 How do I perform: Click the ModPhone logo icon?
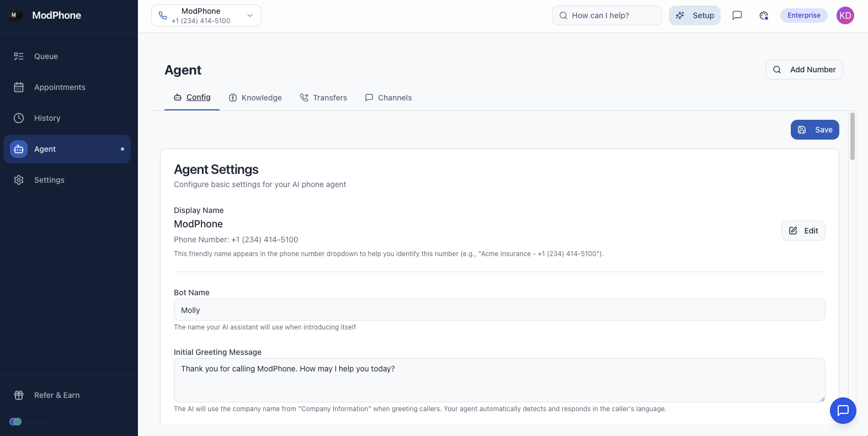pos(14,15)
